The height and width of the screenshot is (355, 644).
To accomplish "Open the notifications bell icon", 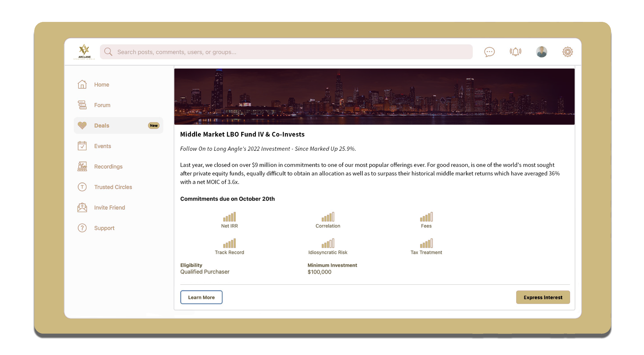I will point(515,52).
